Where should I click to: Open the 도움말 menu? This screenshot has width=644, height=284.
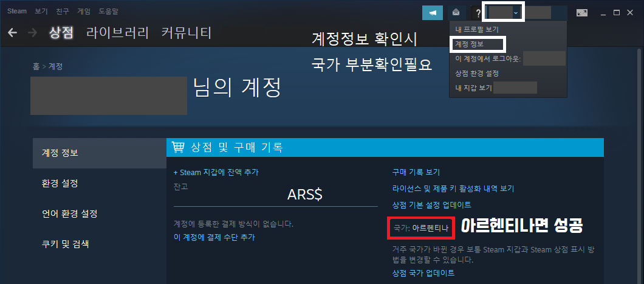pos(108,12)
